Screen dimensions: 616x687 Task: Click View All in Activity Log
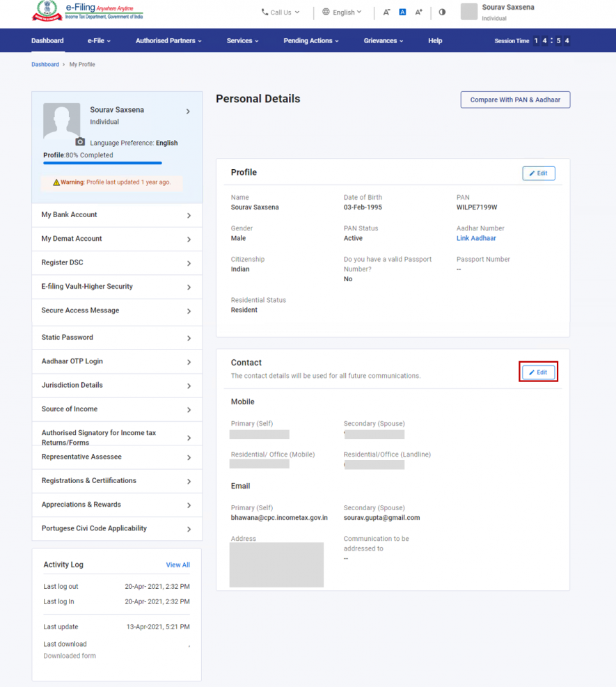click(177, 565)
